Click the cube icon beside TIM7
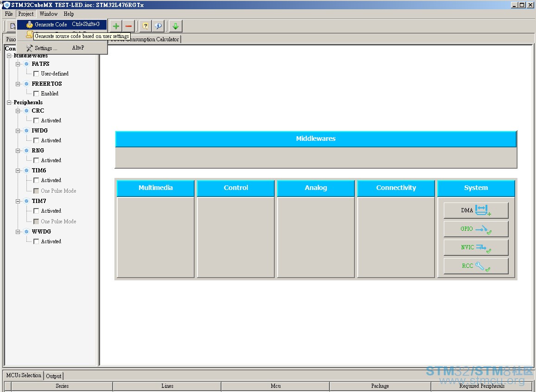Screen dimensions: 536x392 tap(26, 201)
